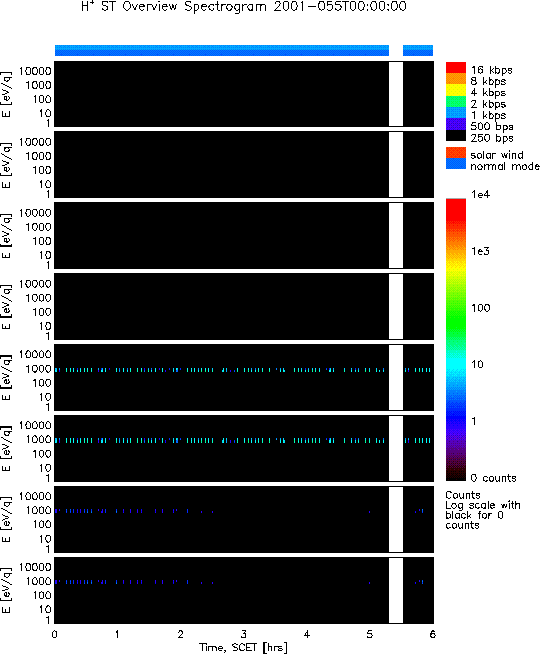This screenshot has width=540, height=654.
Task: Click the green 2 kbps legend swatch
Action: (x=456, y=101)
